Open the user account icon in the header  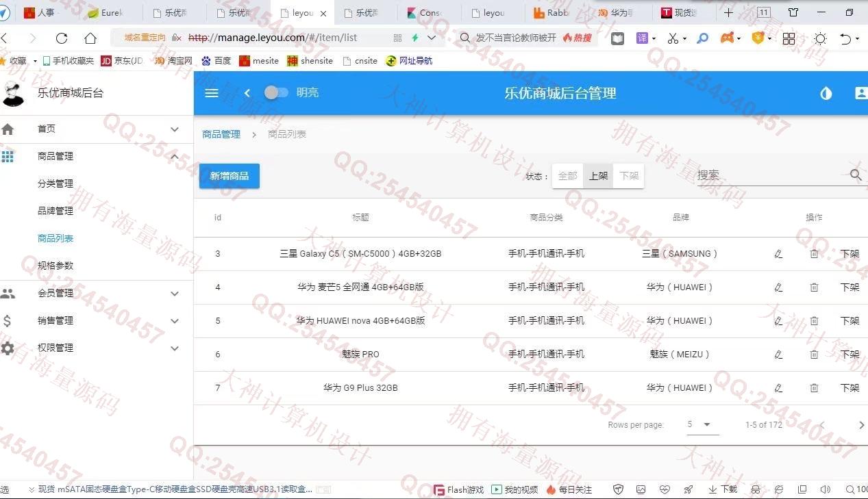click(861, 93)
